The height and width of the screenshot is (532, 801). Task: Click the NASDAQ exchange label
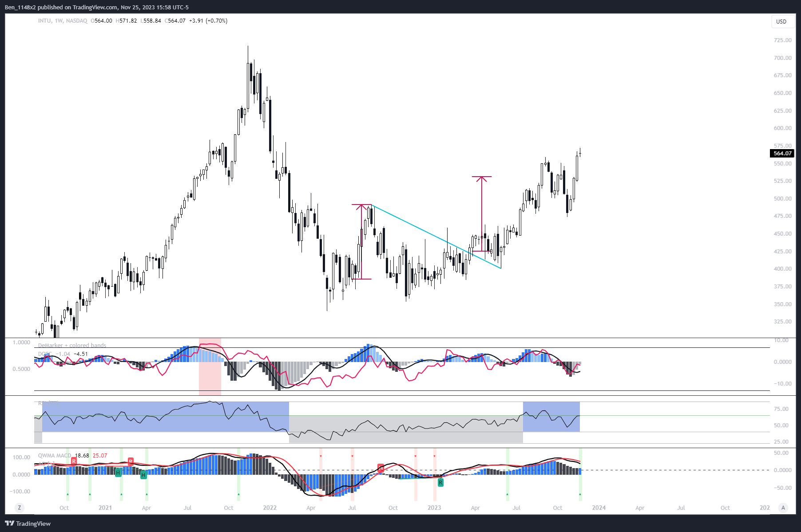[x=76, y=21]
